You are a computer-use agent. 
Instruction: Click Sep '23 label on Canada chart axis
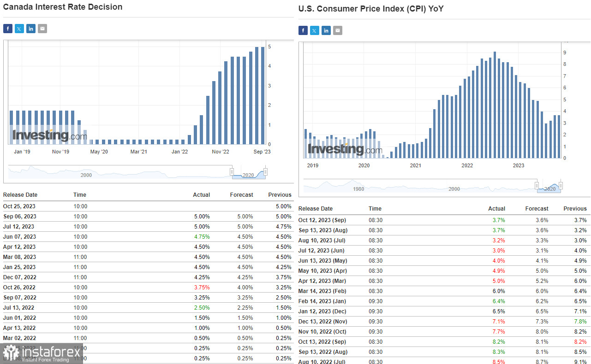262,152
